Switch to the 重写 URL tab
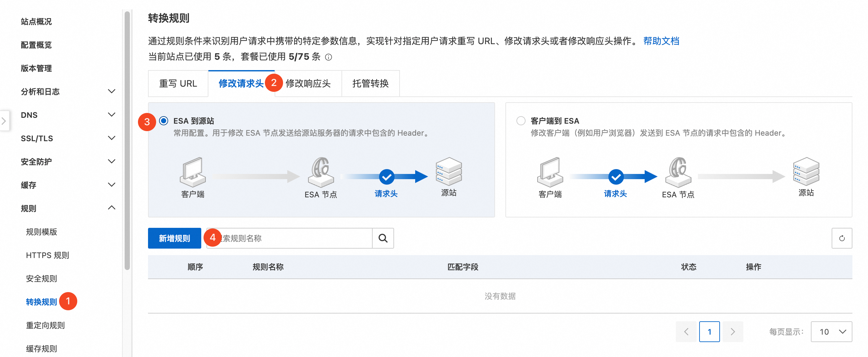 point(178,83)
